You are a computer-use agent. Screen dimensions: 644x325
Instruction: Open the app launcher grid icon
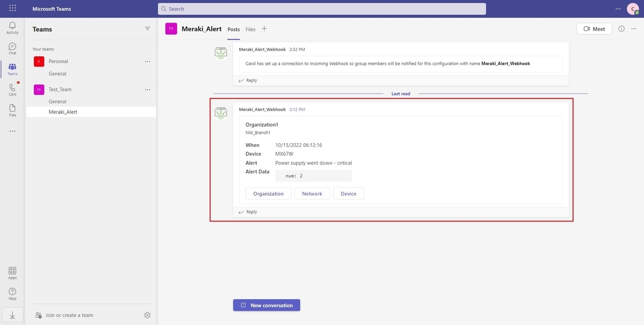[x=12, y=9]
